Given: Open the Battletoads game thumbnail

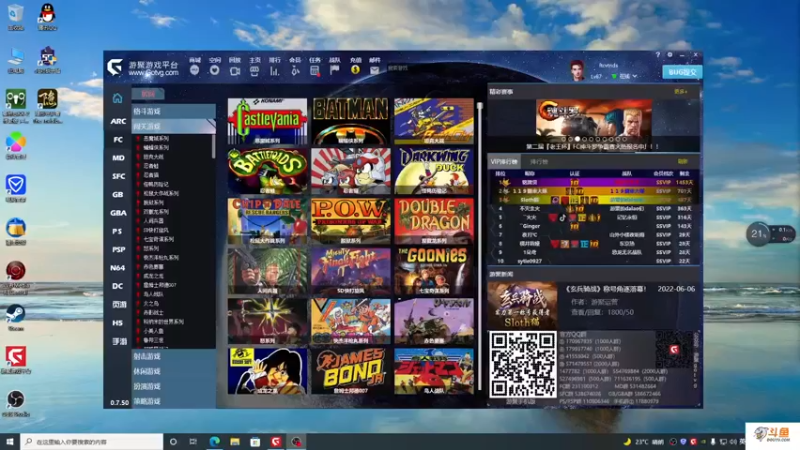Looking at the screenshot, I should [x=267, y=171].
